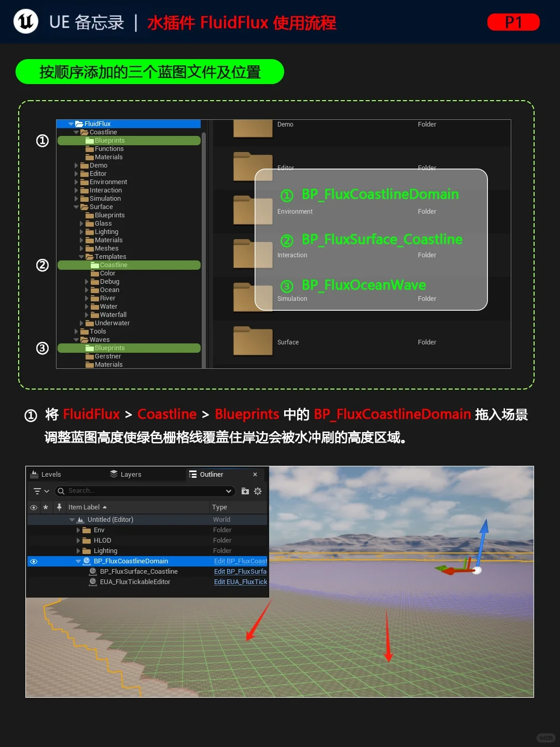Click the red P1 badge button
Viewport: 560px width, 747px height.
pos(513,22)
